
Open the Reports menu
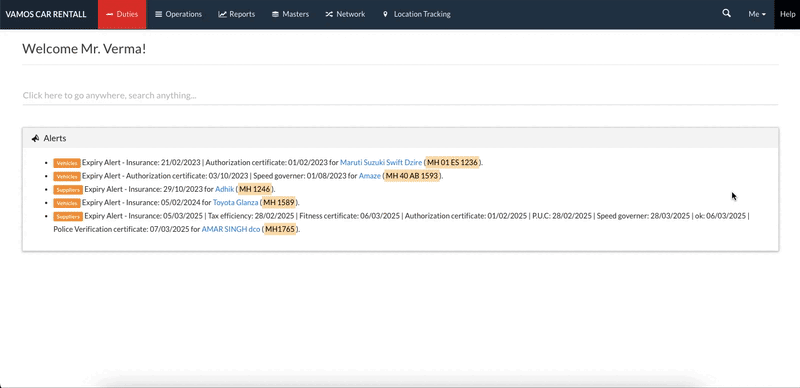click(237, 14)
